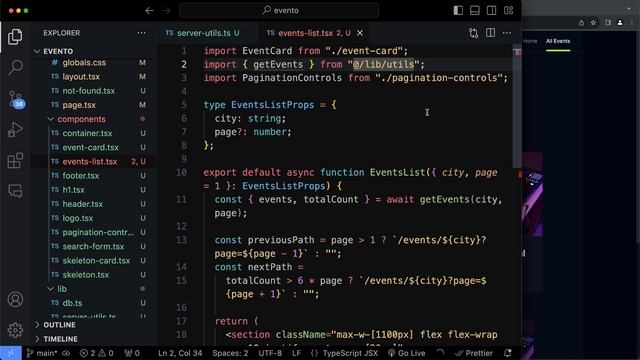Viewport: 640px width, 360px height.
Task: Open the Explorer view in activity bar
Action: pyautogui.click(x=15, y=37)
